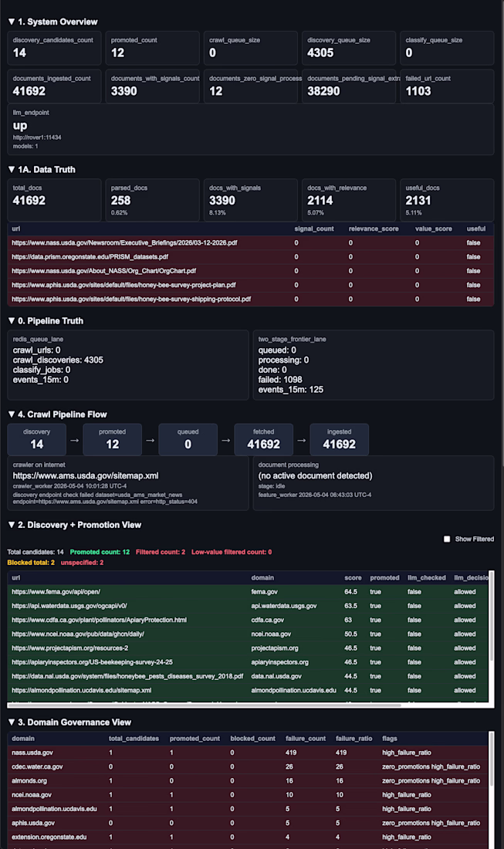Collapse the 1A. Data Truth section
This screenshot has width=504, height=849.
tap(42, 170)
